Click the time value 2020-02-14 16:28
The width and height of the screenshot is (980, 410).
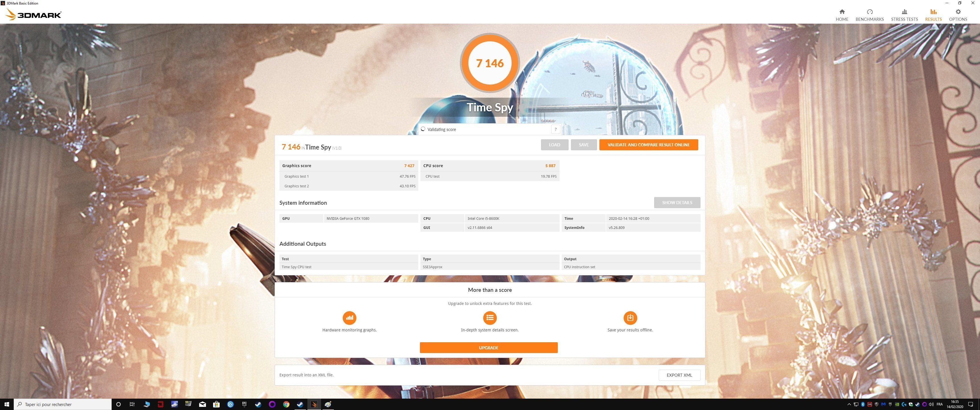[x=629, y=219]
